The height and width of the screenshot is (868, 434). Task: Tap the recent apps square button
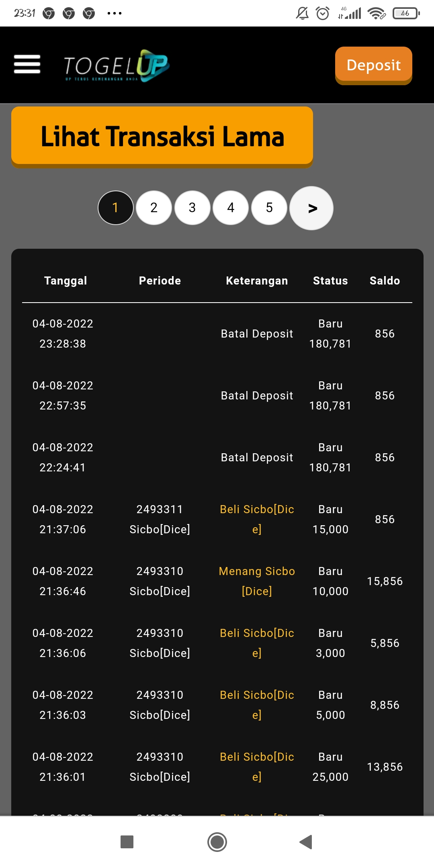click(x=127, y=841)
